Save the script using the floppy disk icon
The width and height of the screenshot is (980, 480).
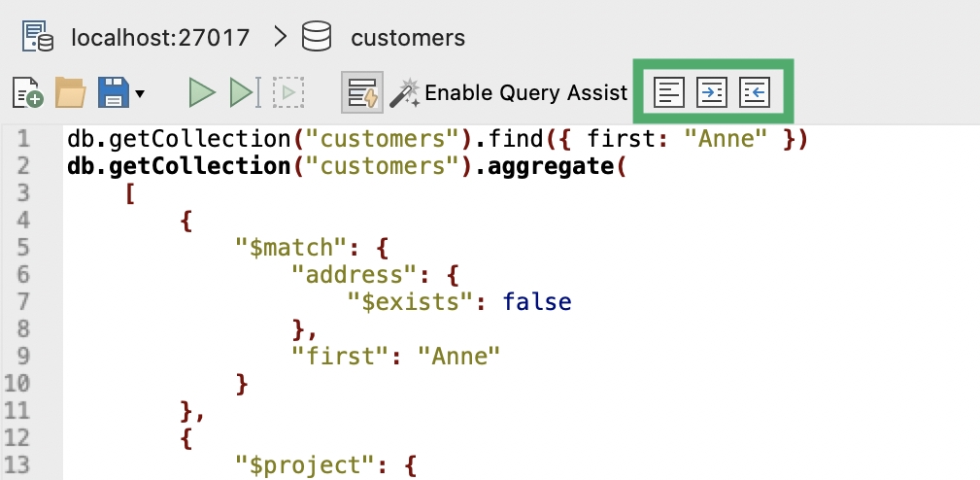[x=113, y=92]
